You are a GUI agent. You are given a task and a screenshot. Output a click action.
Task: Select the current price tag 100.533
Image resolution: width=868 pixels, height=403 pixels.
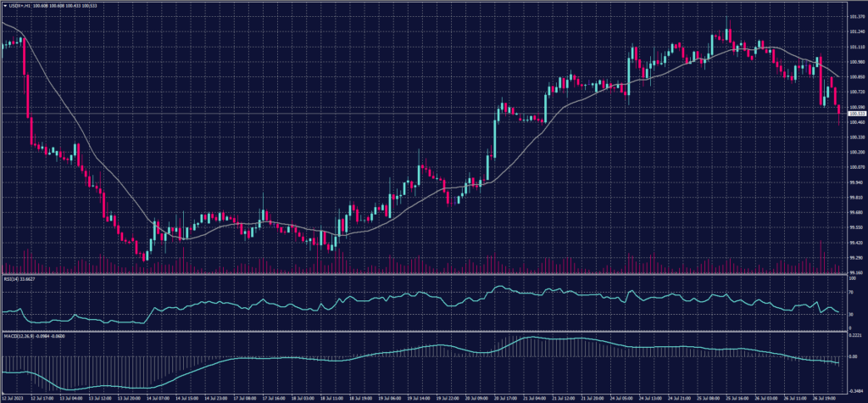(856, 114)
